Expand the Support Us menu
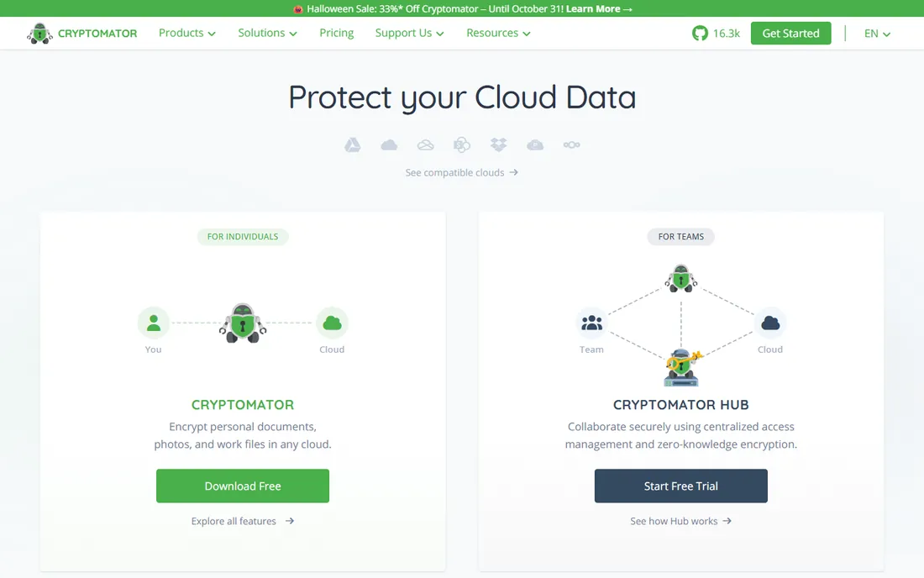924x578 pixels. coord(410,33)
